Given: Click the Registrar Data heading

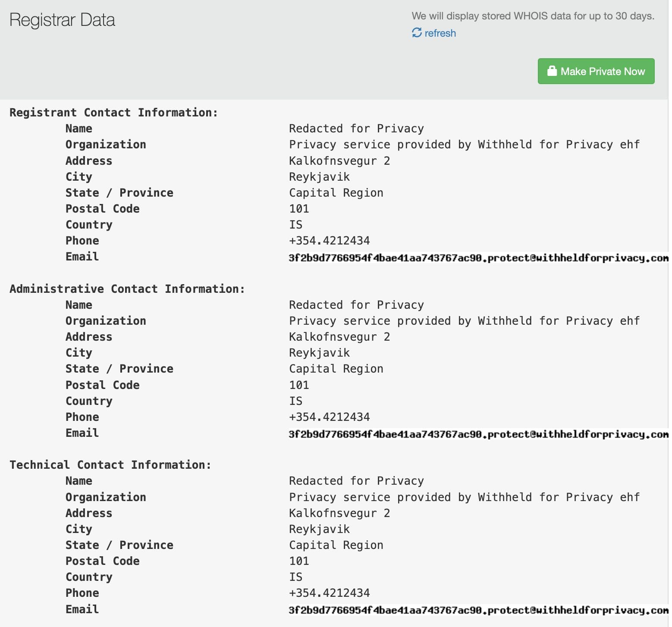Looking at the screenshot, I should pos(62,20).
